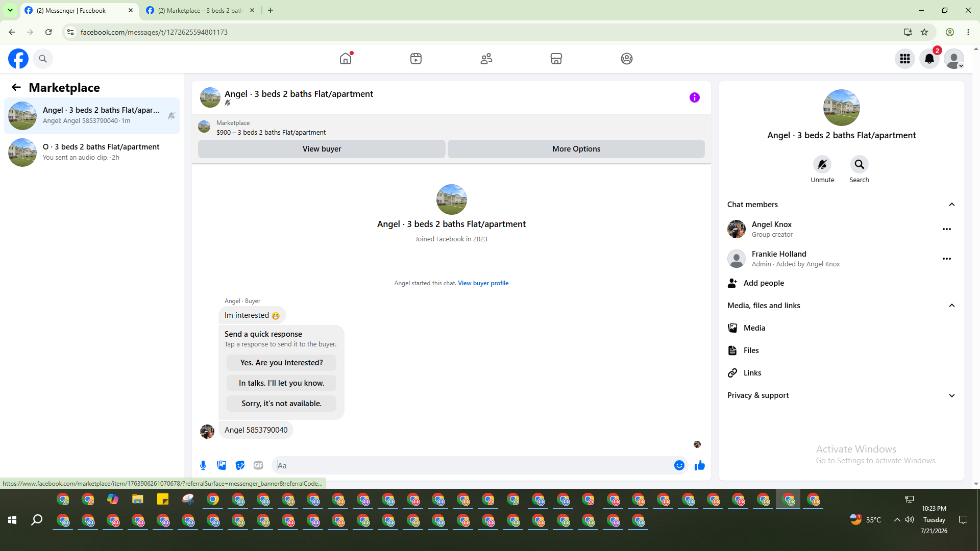Open the Windows Start menu
The height and width of the screenshot is (551, 980).
[x=12, y=520]
